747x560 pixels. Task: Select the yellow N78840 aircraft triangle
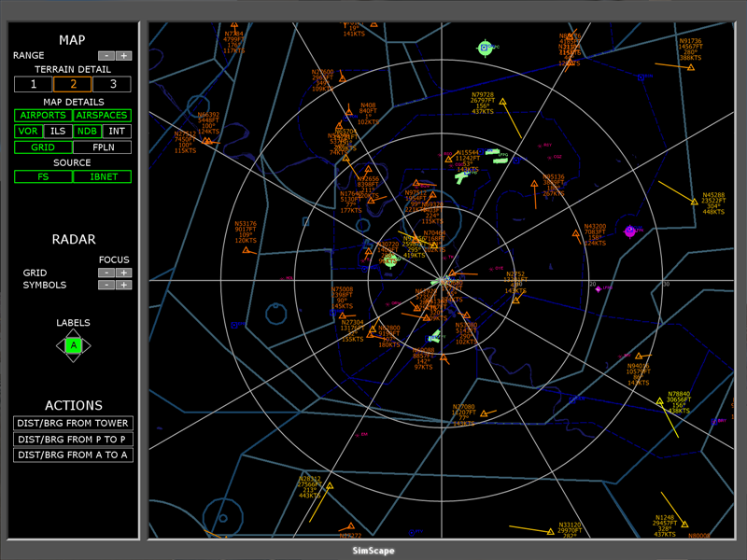click(x=660, y=401)
